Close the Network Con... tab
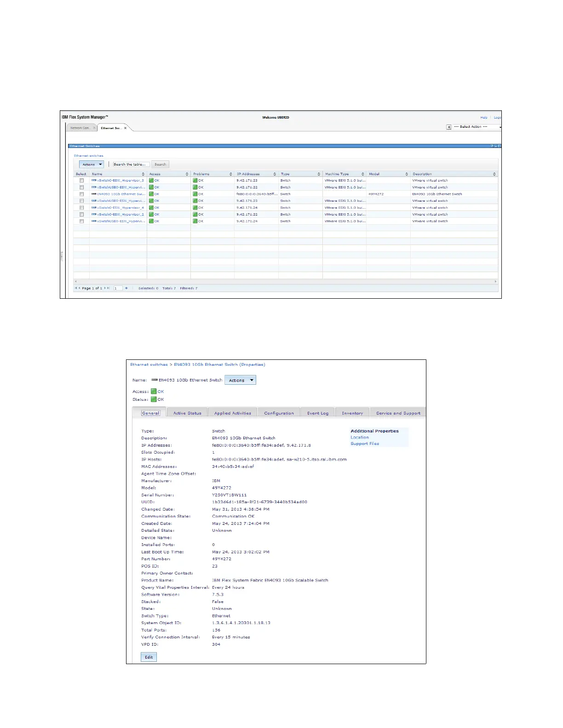Viewport: 563px width, 728px height. tap(94, 128)
